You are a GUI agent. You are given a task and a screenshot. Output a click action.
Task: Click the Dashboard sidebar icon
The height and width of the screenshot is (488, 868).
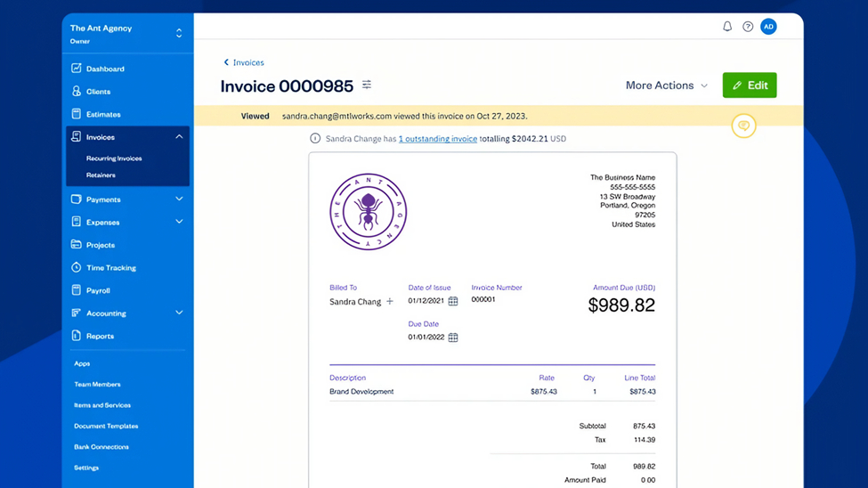pyautogui.click(x=77, y=69)
